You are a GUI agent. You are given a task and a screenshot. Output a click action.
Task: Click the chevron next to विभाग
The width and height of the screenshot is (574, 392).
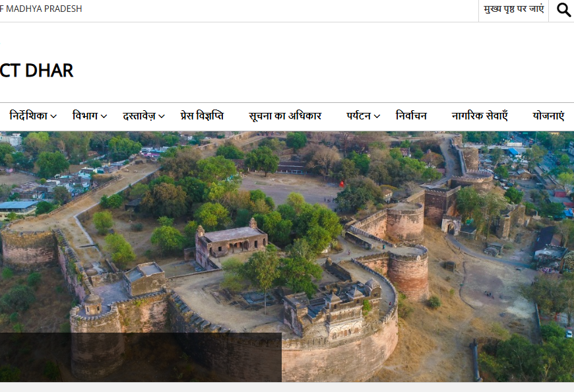click(x=104, y=117)
